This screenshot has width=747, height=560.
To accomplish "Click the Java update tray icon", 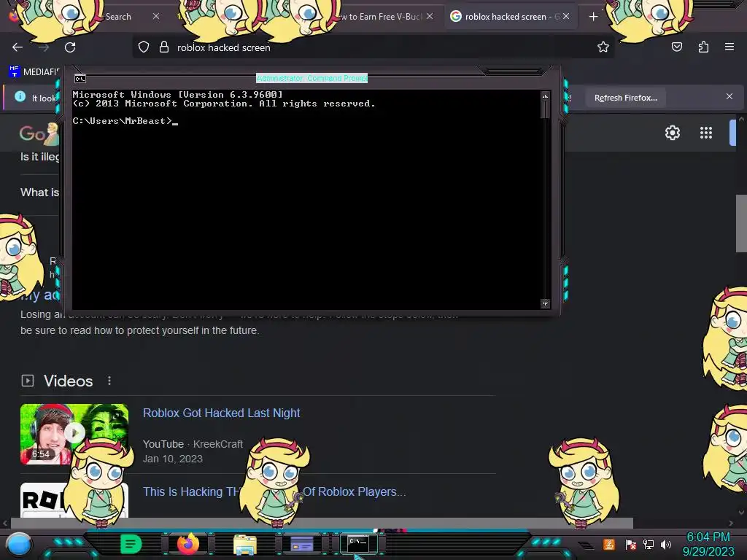I will pos(609,544).
